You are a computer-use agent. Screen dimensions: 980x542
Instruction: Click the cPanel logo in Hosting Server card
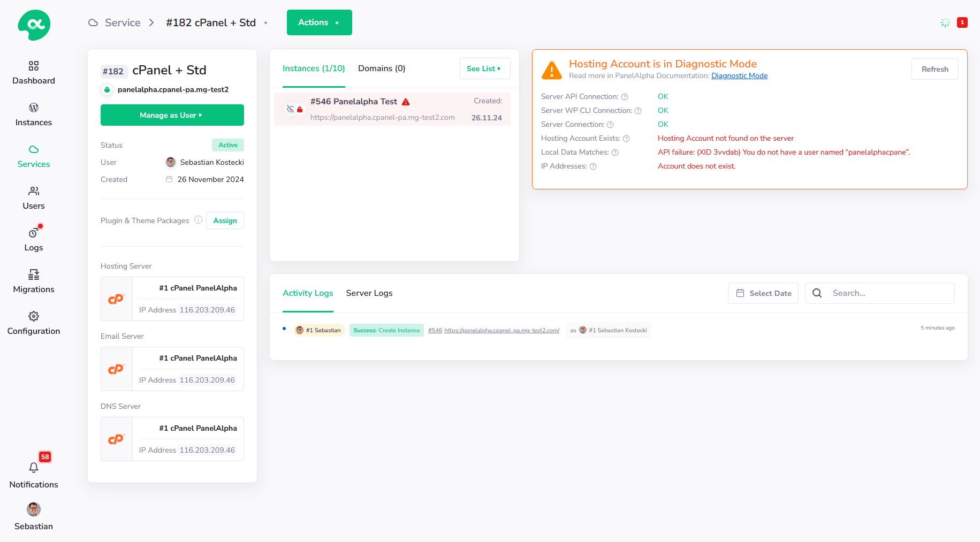[116, 299]
